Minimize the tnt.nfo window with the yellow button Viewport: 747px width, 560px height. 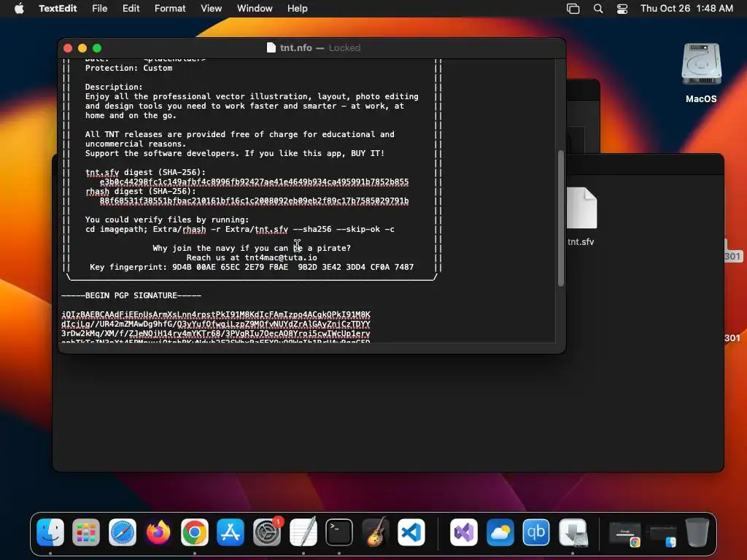[x=82, y=48]
